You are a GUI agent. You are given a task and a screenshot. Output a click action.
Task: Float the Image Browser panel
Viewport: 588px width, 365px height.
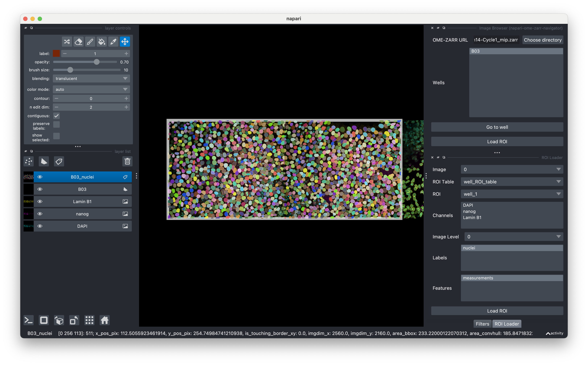tap(444, 28)
